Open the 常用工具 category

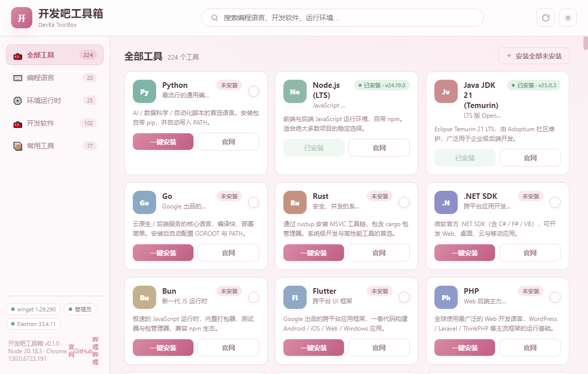point(55,146)
